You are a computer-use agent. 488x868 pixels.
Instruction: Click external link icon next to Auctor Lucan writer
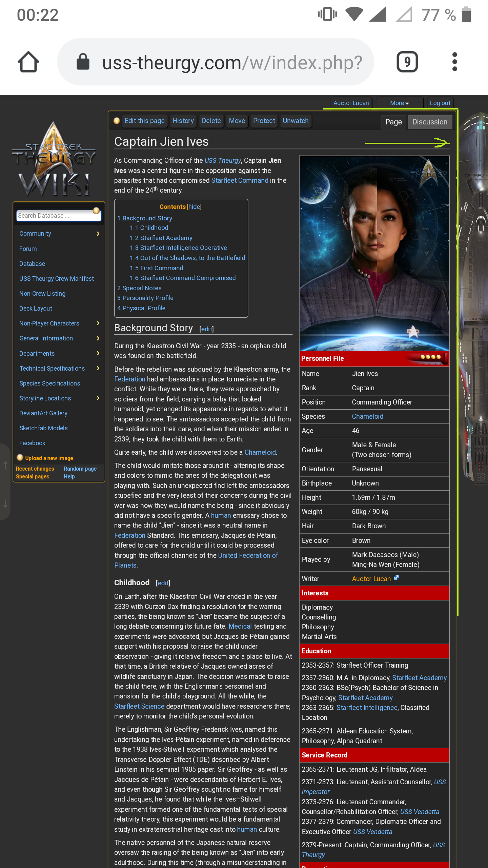pos(396,577)
